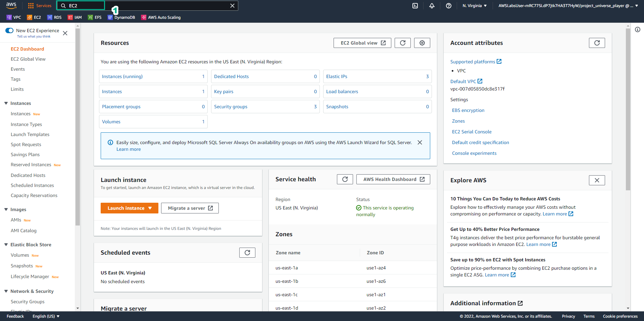Image resolution: width=644 pixels, height=321 pixels.
Task: Open the notifications bell
Action: (432, 6)
